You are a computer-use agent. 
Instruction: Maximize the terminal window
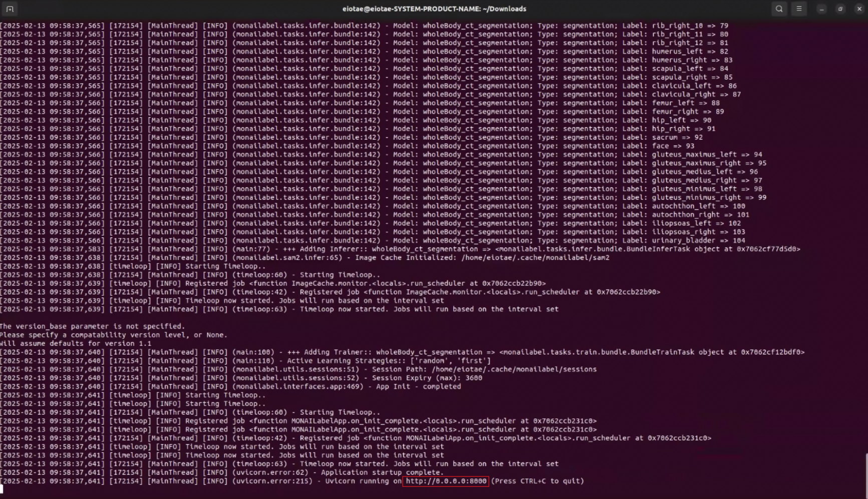pyautogui.click(x=840, y=9)
